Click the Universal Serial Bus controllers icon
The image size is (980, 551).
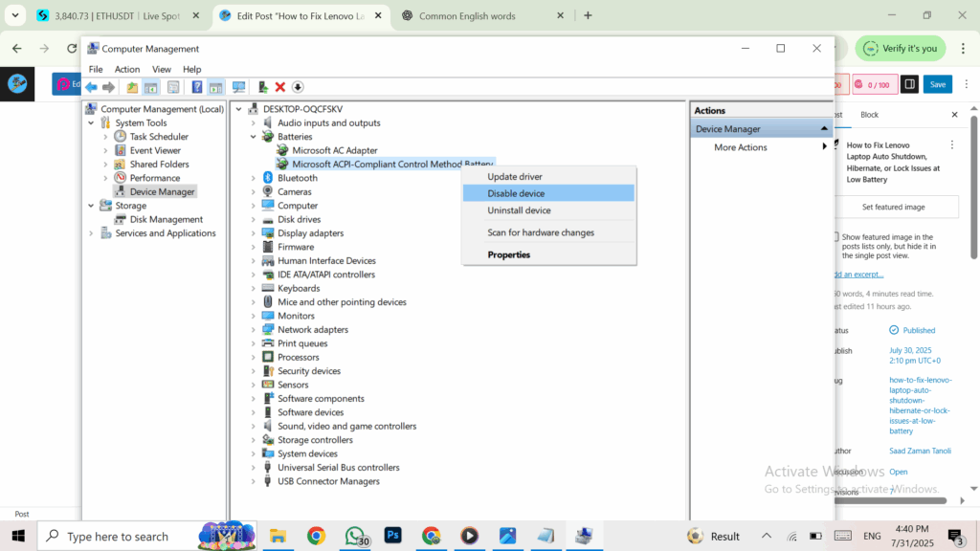click(x=268, y=467)
